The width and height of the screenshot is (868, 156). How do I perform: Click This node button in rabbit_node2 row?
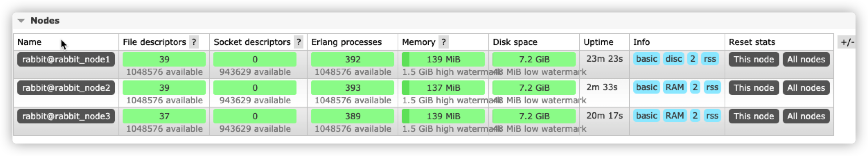point(753,88)
